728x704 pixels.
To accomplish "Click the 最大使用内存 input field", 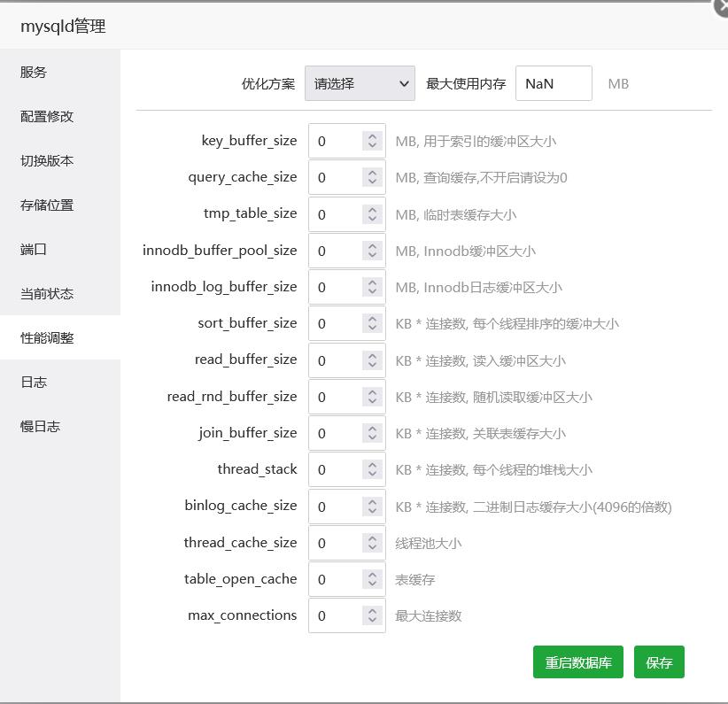I will (554, 83).
